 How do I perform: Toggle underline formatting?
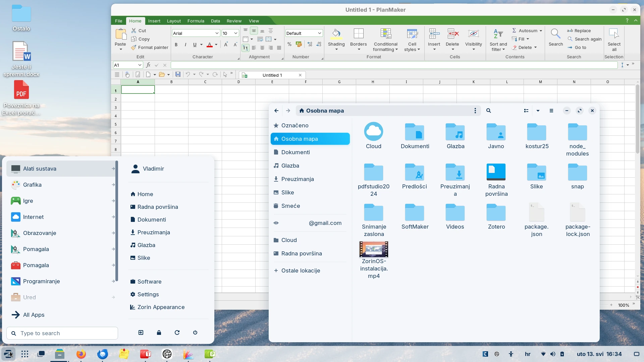click(195, 45)
